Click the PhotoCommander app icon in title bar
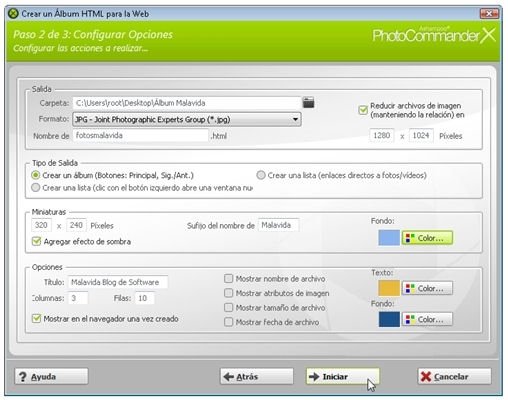508x400 pixels. click(x=13, y=14)
